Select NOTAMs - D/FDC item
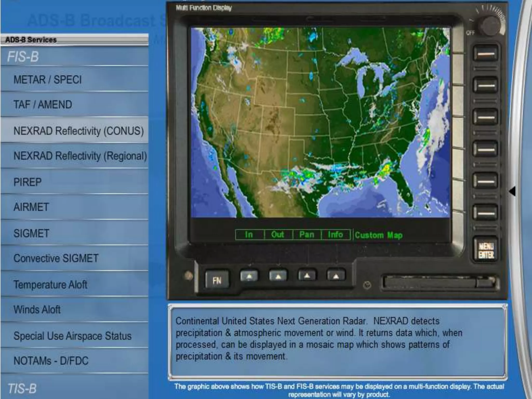Screen dimensions: 532x399 [x=51, y=361]
